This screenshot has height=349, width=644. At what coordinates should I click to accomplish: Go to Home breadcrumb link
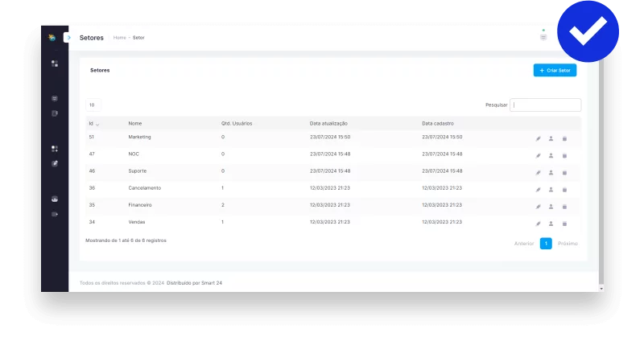(x=119, y=38)
